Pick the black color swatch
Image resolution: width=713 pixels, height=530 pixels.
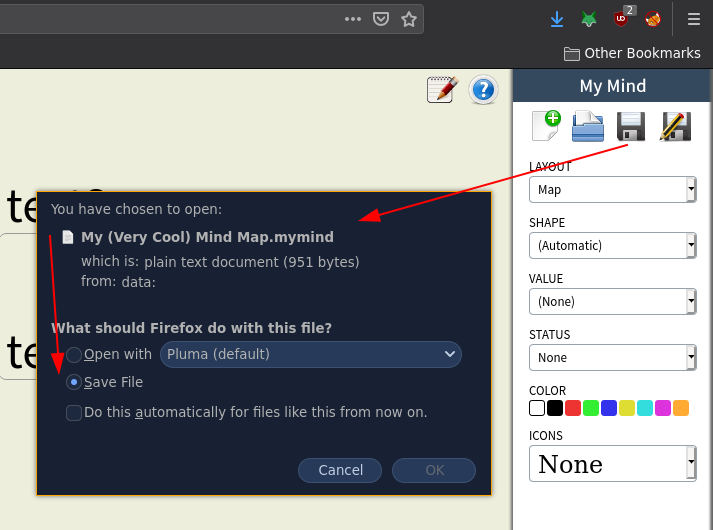pyautogui.click(x=555, y=408)
